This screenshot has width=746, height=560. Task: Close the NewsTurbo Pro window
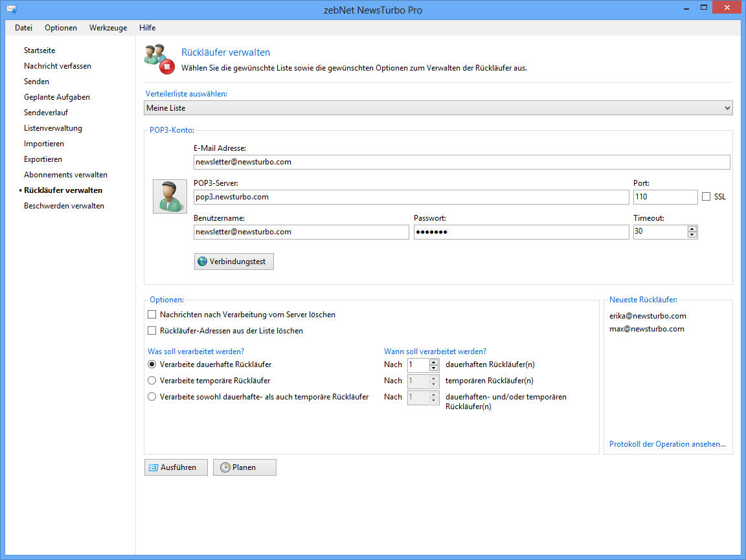(727, 8)
